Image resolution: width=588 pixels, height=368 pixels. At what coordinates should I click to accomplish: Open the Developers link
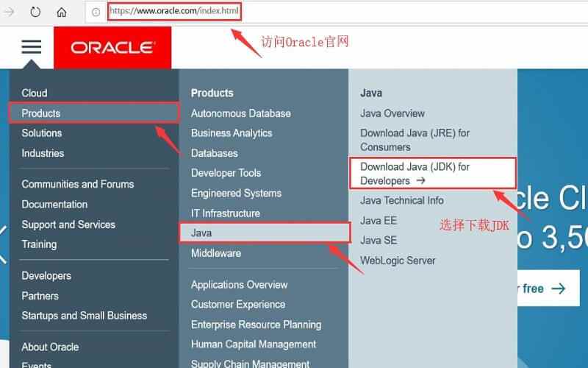click(46, 275)
